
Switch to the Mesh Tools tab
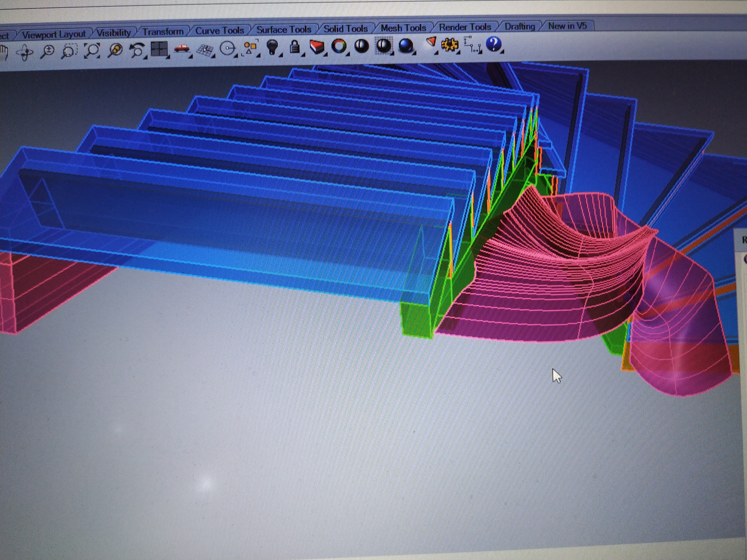click(x=403, y=28)
